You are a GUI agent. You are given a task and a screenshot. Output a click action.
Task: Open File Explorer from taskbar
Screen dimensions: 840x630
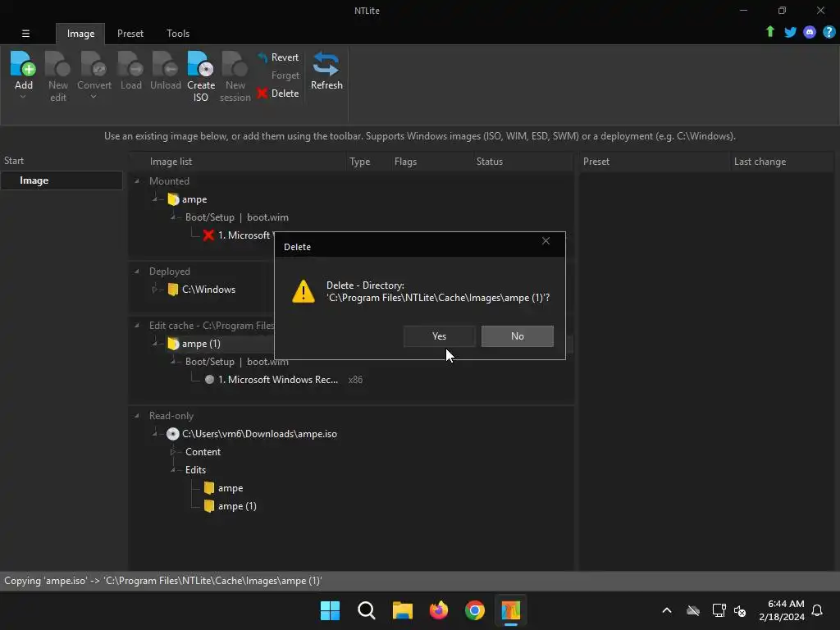click(x=402, y=610)
